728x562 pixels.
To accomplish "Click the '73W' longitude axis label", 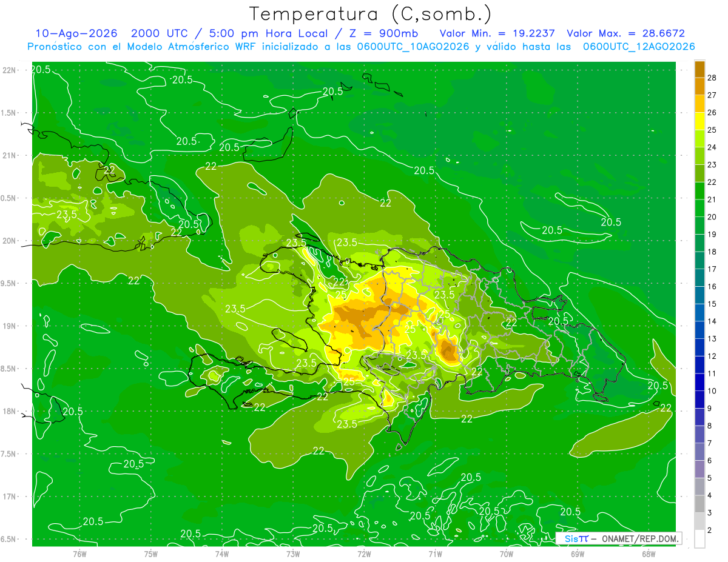I will coord(293,554).
